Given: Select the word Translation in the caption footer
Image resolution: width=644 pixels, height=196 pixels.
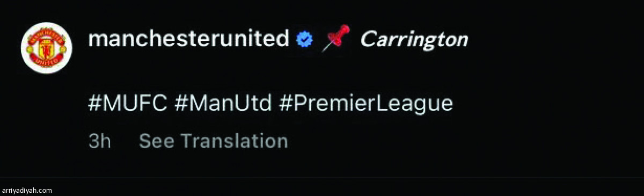Looking at the screenshot, I should tap(234, 141).
